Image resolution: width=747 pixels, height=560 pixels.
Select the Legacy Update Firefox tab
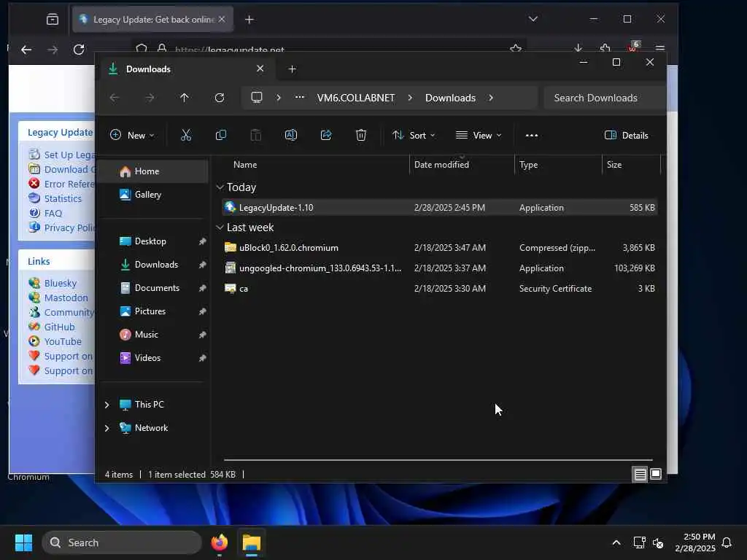[x=152, y=20]
